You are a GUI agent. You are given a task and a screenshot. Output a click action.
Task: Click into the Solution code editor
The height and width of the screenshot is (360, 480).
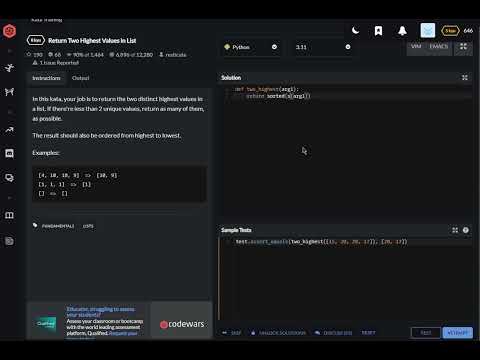[347, 150]
